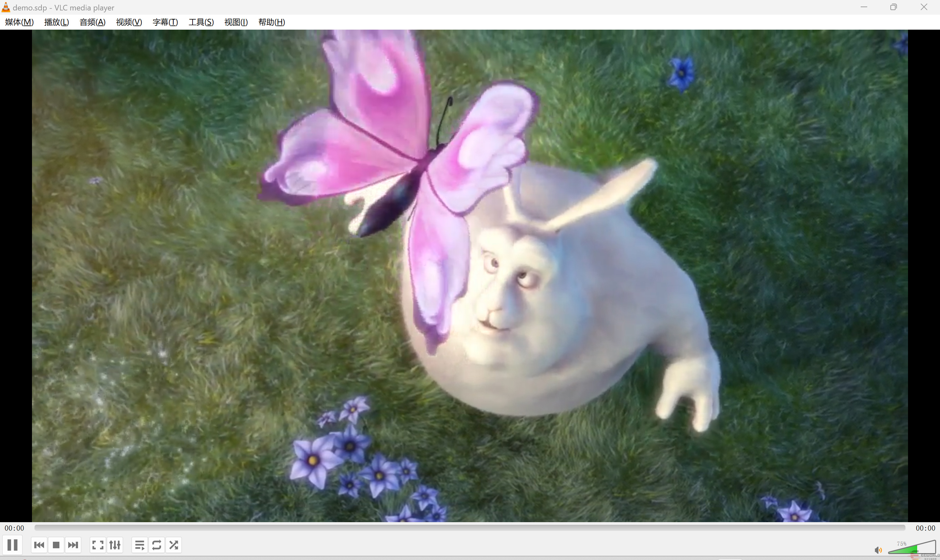
Task: Open the 视频(V) menu
Action: pos(129,22)
